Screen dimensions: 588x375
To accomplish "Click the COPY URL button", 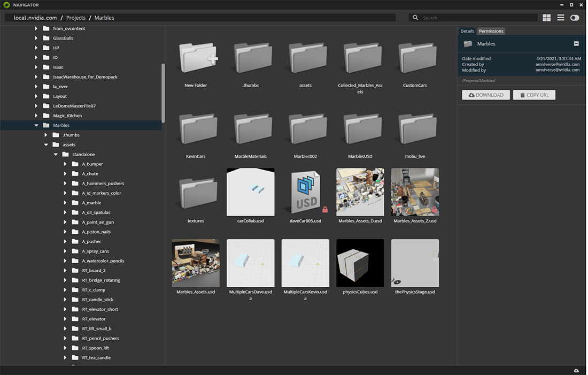I will [534, 95].
